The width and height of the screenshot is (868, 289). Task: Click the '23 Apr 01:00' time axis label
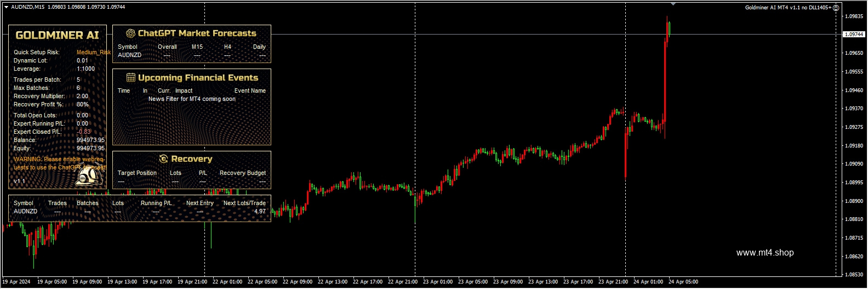pos(438,282)
